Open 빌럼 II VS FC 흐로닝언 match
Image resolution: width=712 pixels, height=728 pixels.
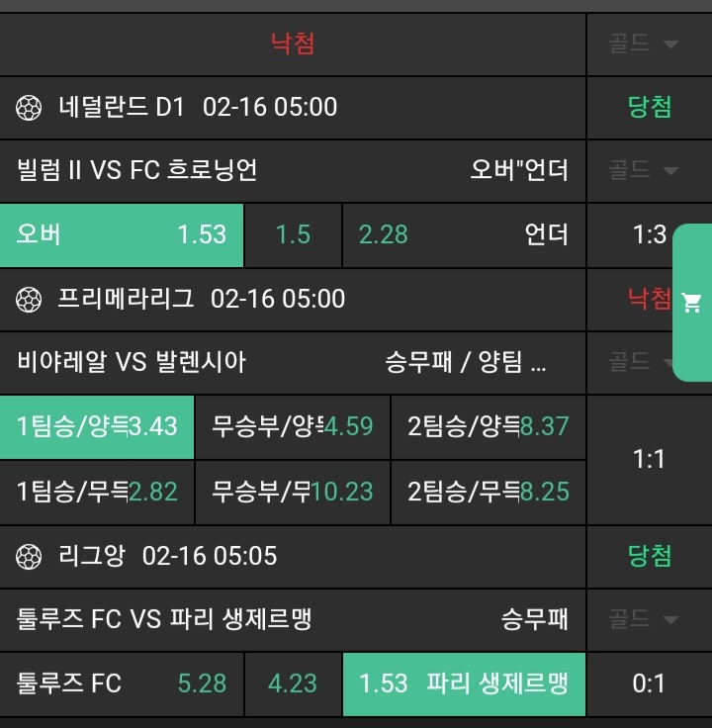pos(137,170)
